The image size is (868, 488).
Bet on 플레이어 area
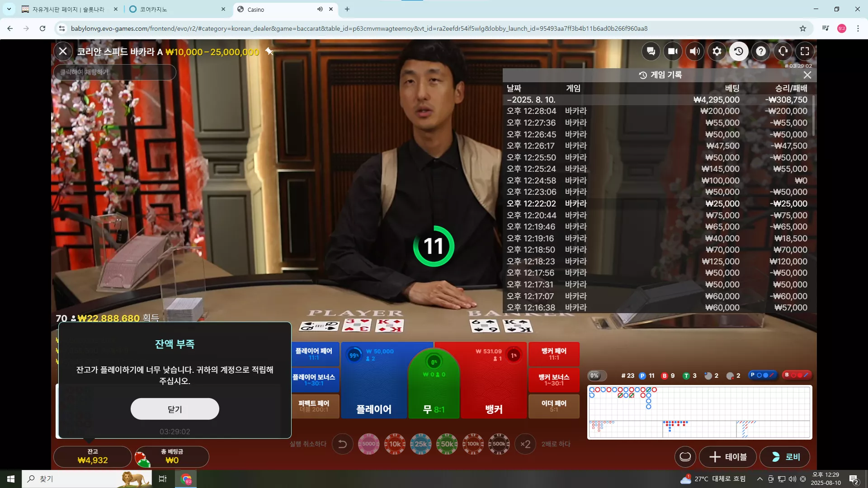[x=374, y=380]
